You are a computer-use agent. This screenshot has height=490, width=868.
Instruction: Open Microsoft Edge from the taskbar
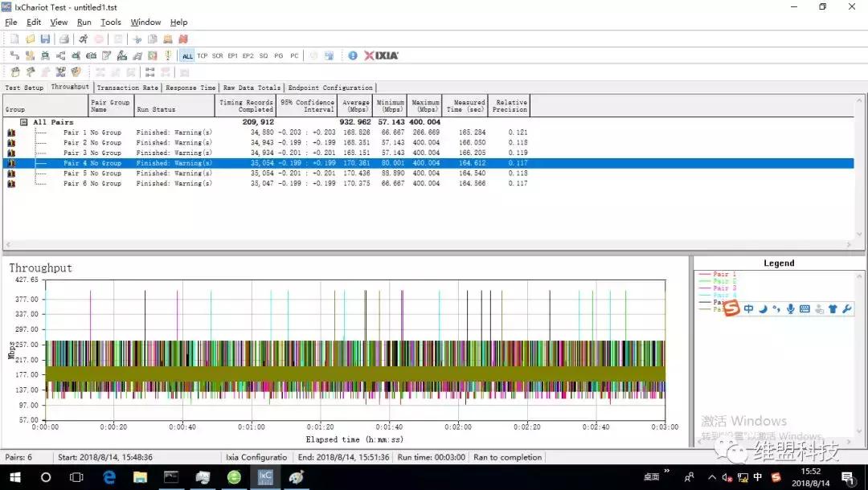point(108,477)
